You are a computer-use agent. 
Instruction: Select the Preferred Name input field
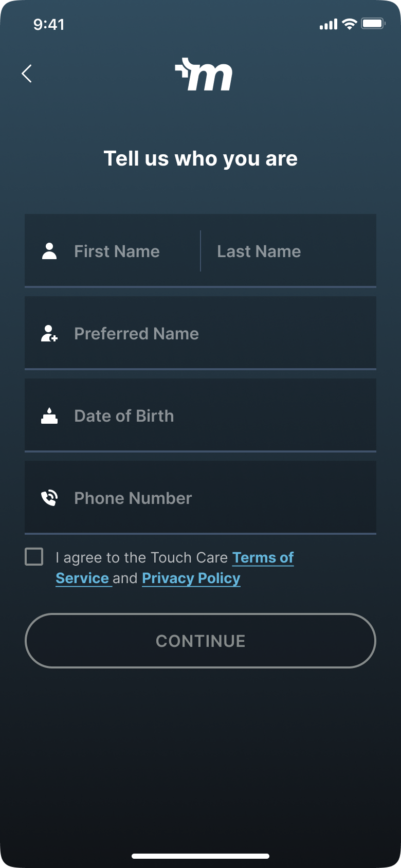point(200,333)
